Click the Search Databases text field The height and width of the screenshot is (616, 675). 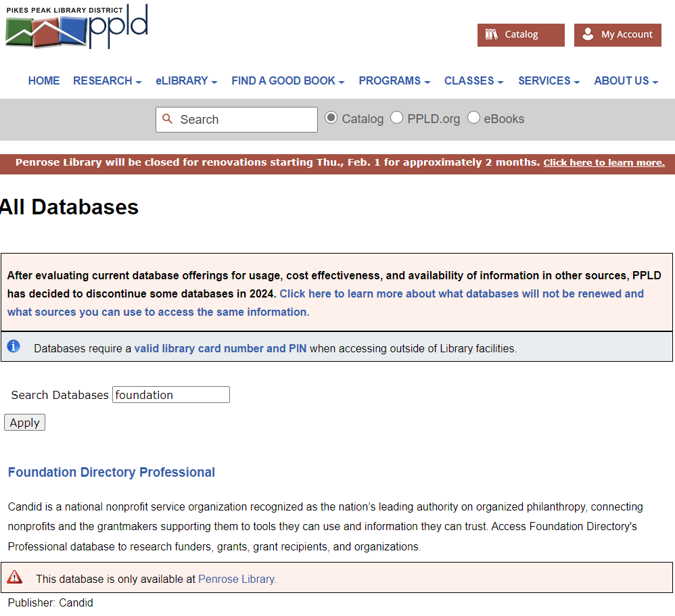(x=170, y=395)
